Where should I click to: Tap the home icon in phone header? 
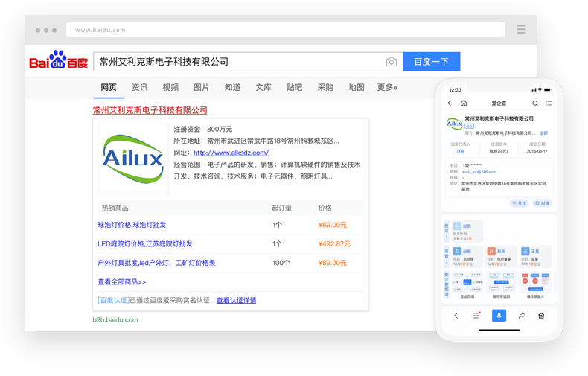pos(464,103)
